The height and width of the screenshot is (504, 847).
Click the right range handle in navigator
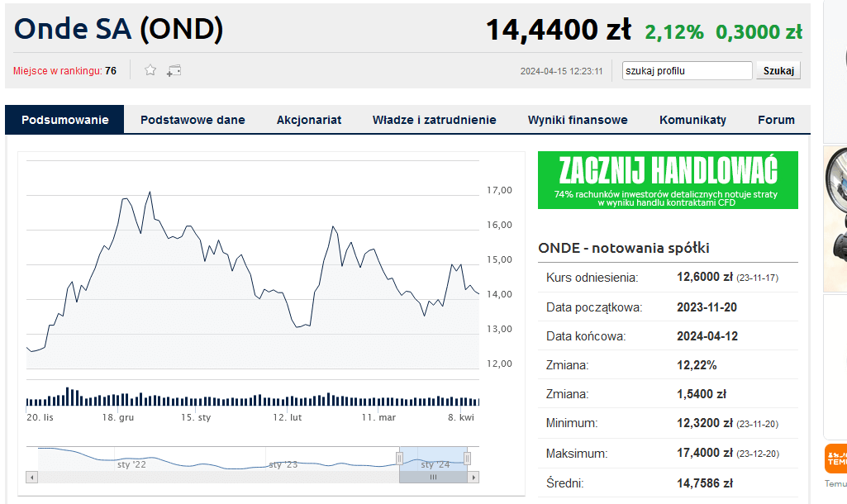(467, 458)
